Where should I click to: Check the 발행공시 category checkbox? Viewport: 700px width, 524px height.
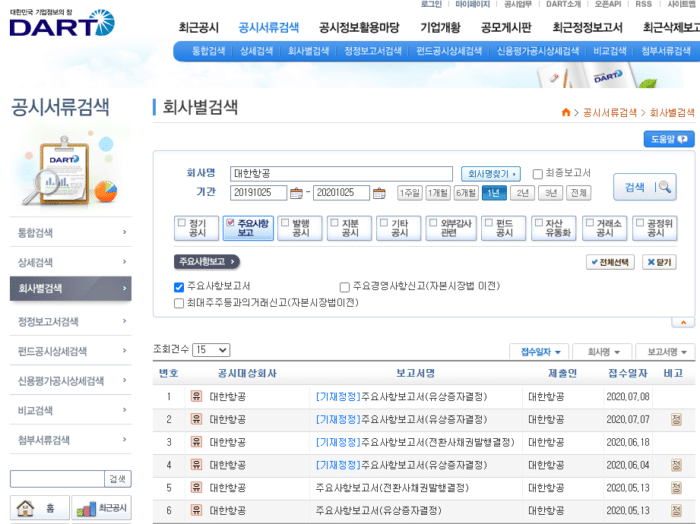[x=285, y=223]
